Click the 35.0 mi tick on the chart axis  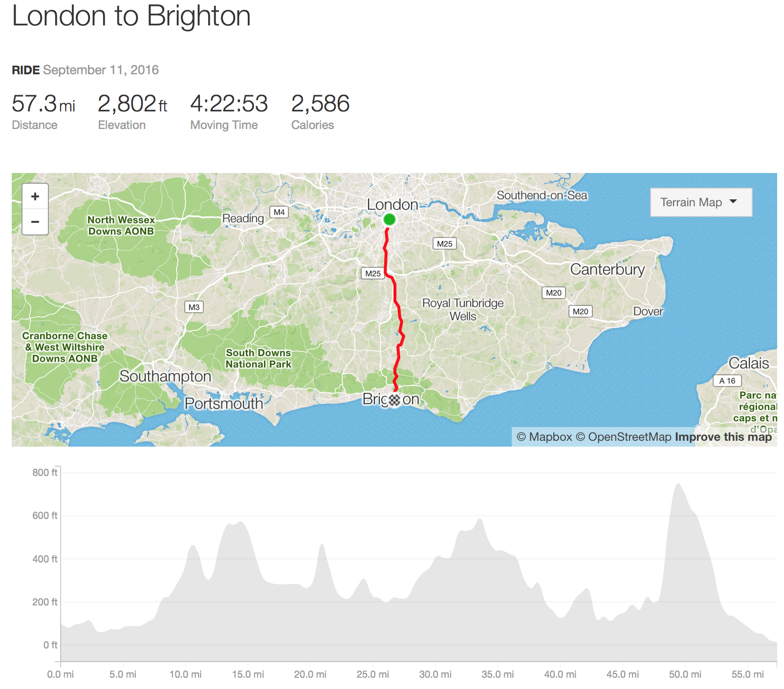498,674
